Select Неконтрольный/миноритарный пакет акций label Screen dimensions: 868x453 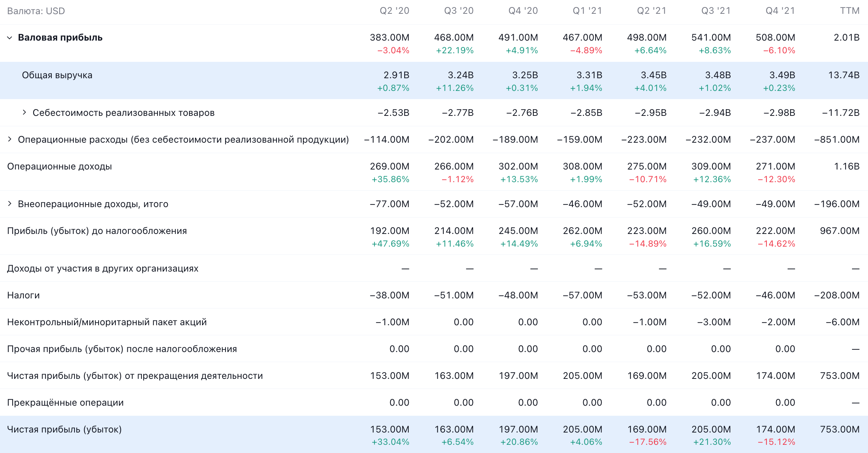[107, 322]
